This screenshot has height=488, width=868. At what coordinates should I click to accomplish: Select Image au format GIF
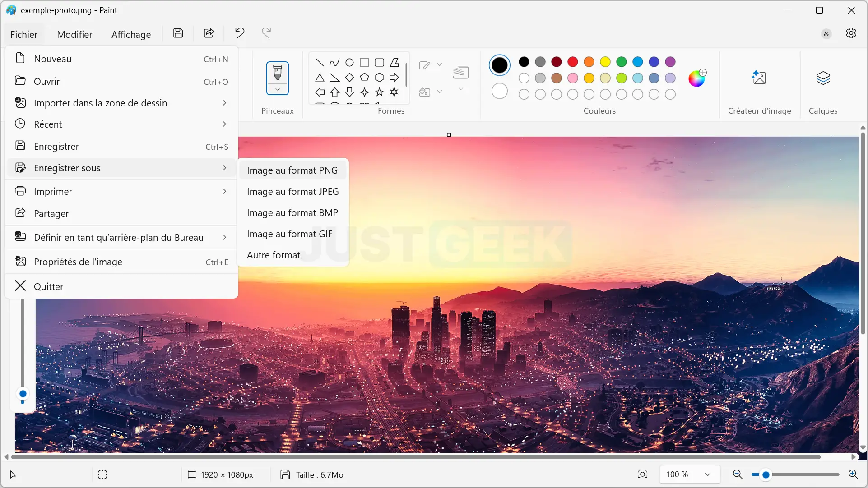pyautogui.click(x=290, y=234)
